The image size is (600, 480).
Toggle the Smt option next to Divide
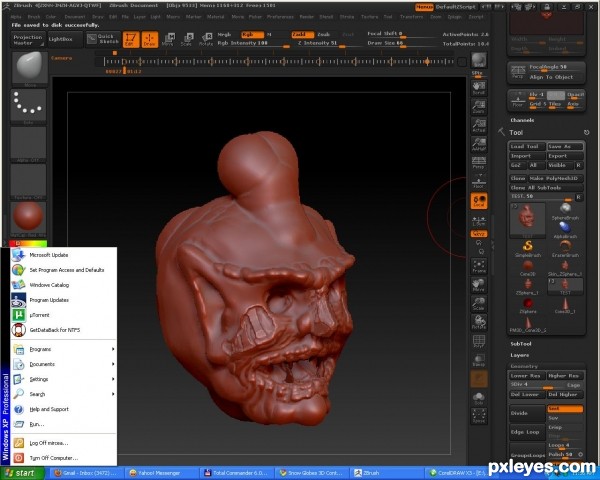pos(565,409)
